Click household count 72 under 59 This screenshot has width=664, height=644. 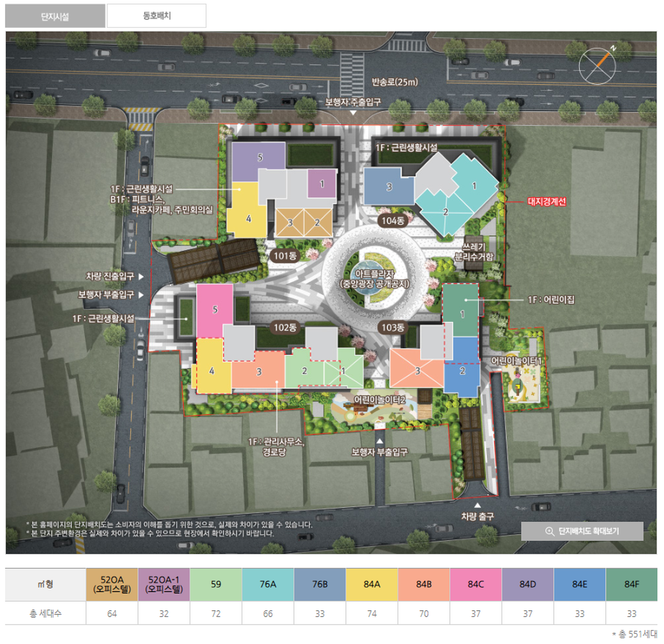[x=216, y=614]
